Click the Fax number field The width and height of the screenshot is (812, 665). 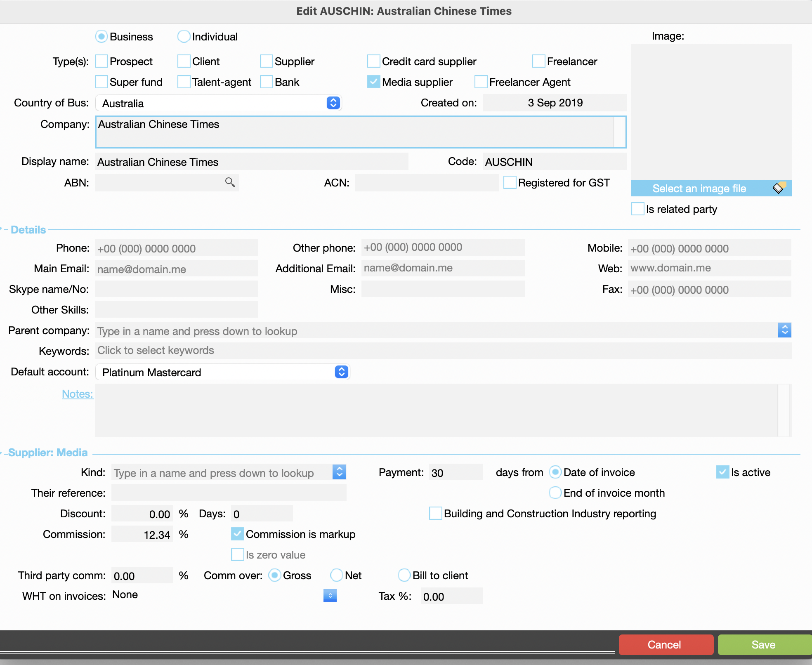[x=710, y=289]
